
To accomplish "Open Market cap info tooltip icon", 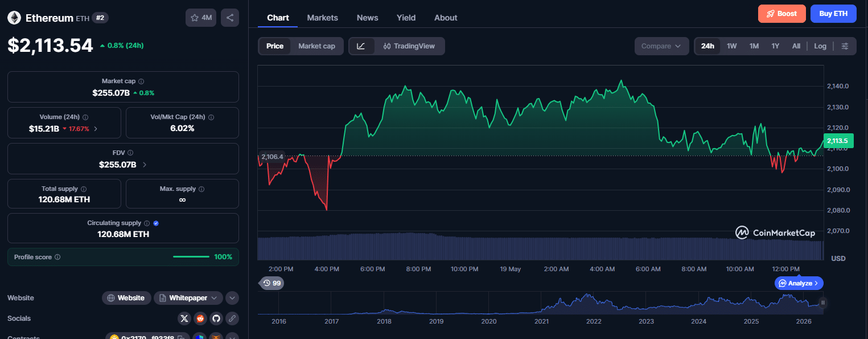I will tap(141, 81).
